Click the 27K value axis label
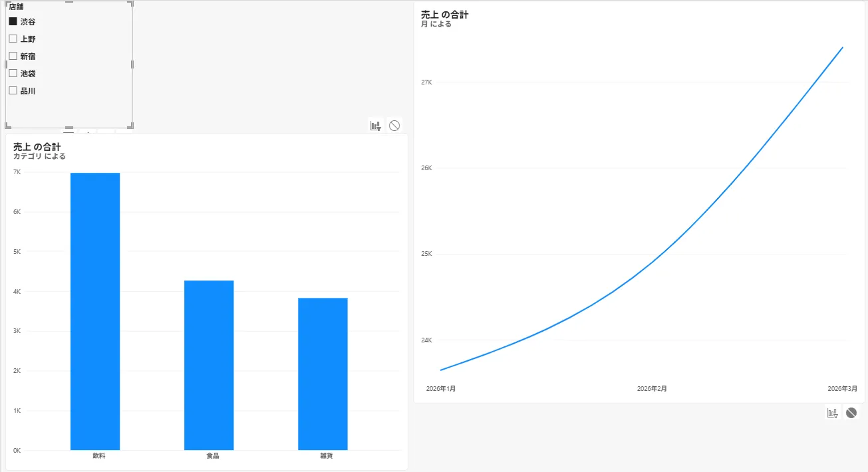Image resolution: width=868 pixels, height=472 pixels. [x=426, y=82]
